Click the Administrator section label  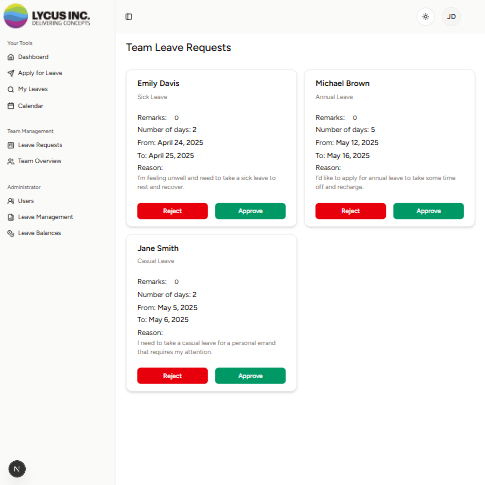pyautogui.click(x=24, y=187)
